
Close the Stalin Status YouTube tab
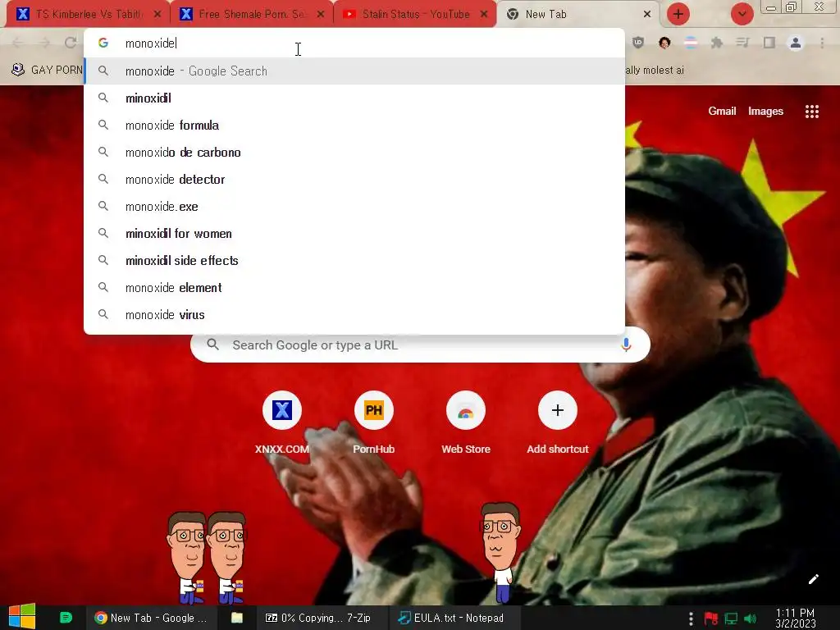tap(484, 15)
